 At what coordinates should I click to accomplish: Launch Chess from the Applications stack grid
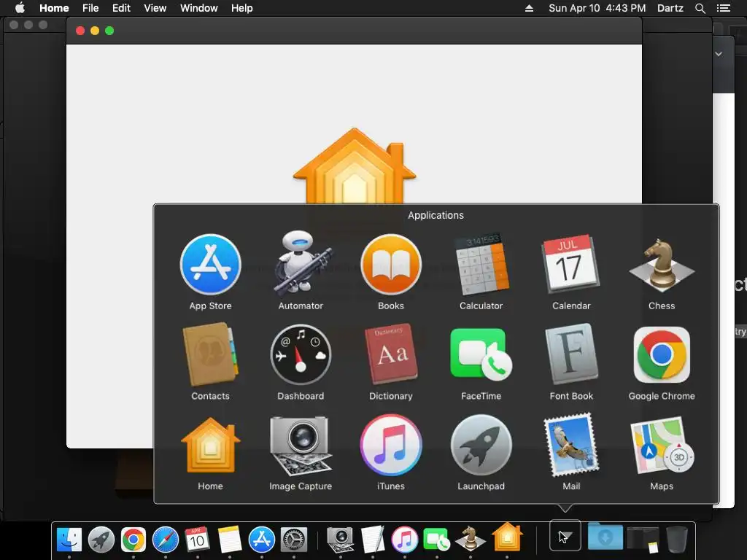pyautogui.click(x=662, y=265)
